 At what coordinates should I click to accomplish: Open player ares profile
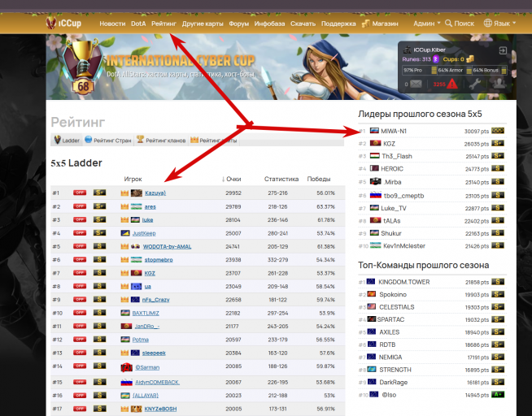(x=150, y=206)
